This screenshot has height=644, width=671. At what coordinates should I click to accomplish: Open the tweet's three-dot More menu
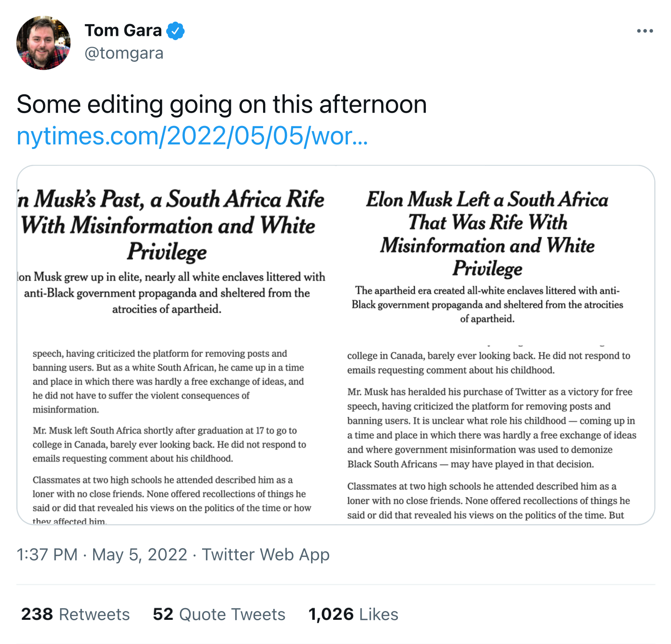point(645,31)
